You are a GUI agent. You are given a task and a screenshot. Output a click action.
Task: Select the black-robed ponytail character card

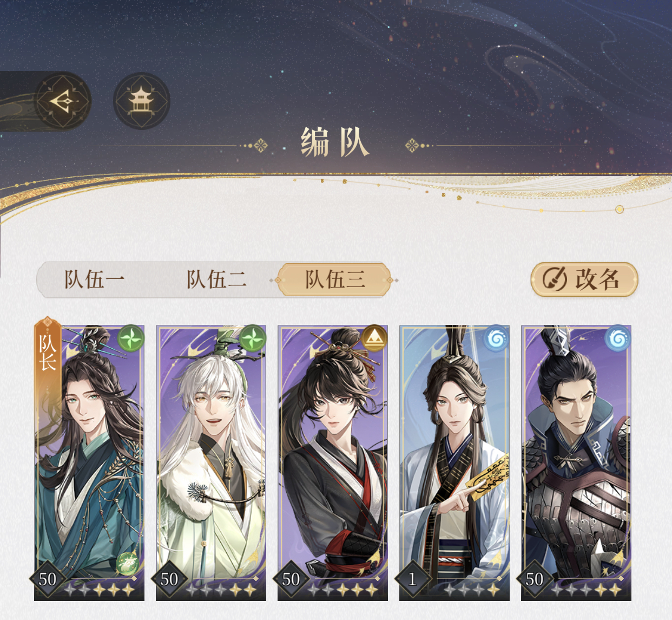(333, 463)
